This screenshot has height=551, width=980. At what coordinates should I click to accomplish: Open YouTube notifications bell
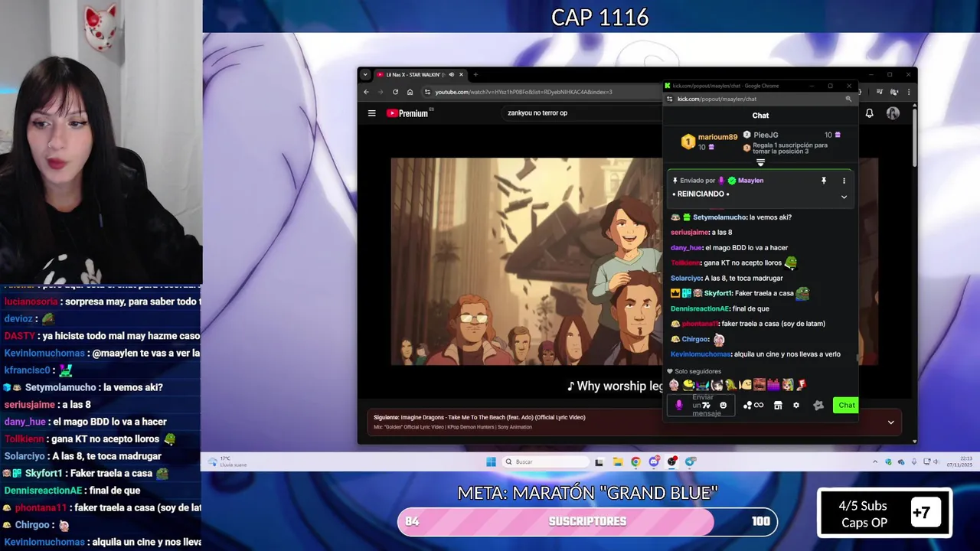pos(869,113)
